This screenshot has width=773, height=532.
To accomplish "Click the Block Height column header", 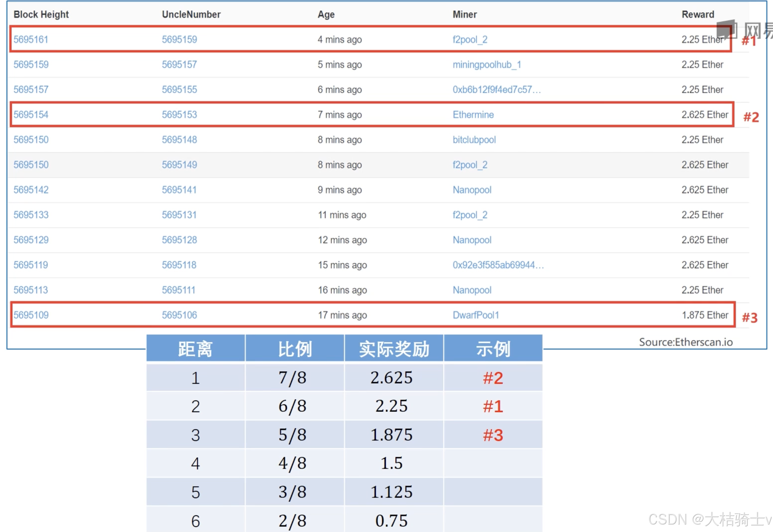I will click(41, 14).
